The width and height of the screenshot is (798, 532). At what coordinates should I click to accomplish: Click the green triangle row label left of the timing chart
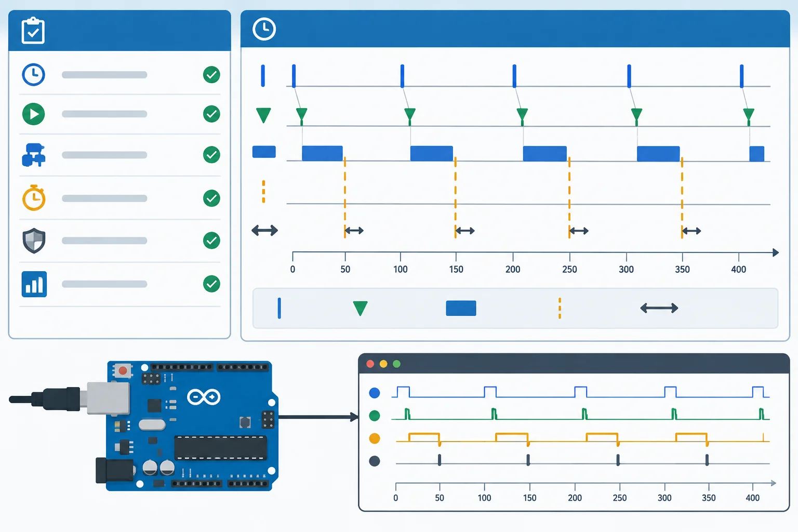[x=263, y=115]
